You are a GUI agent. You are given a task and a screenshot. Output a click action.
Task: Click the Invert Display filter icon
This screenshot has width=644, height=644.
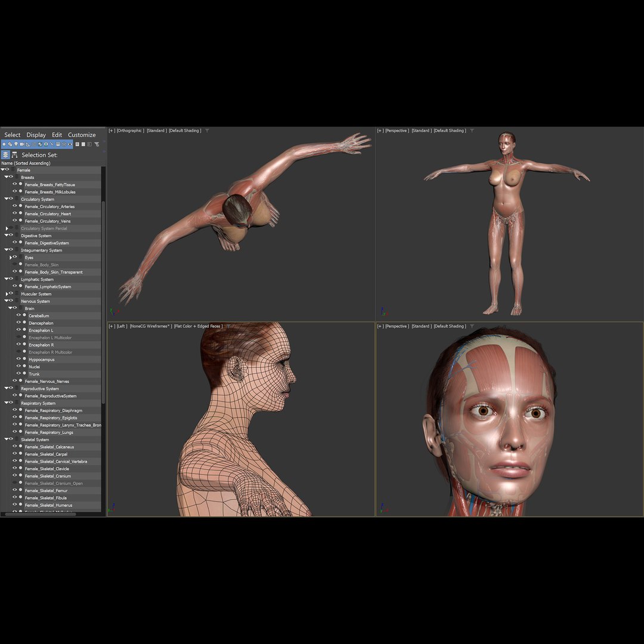coord(89,144)
